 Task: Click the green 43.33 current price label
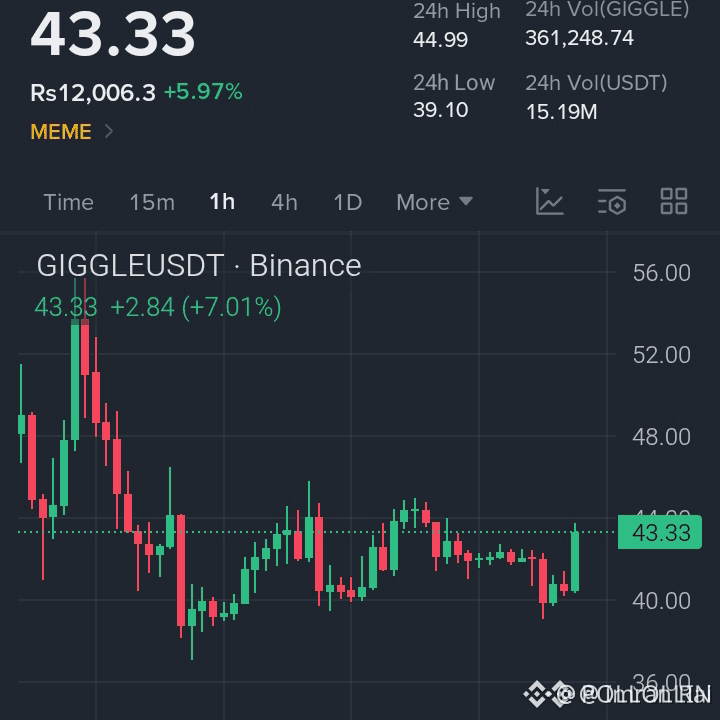point(660,532)
